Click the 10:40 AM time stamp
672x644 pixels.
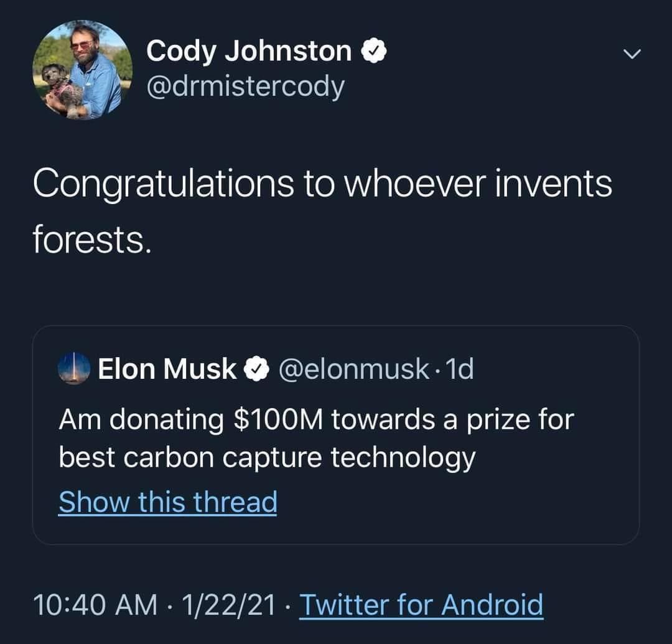95,605
